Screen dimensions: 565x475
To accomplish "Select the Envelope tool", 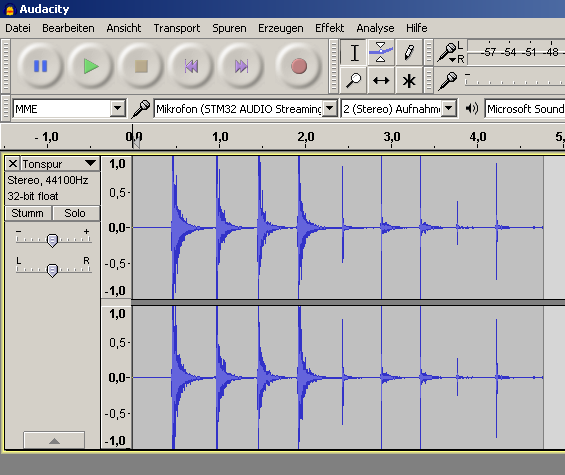I will tap(381, 53).
